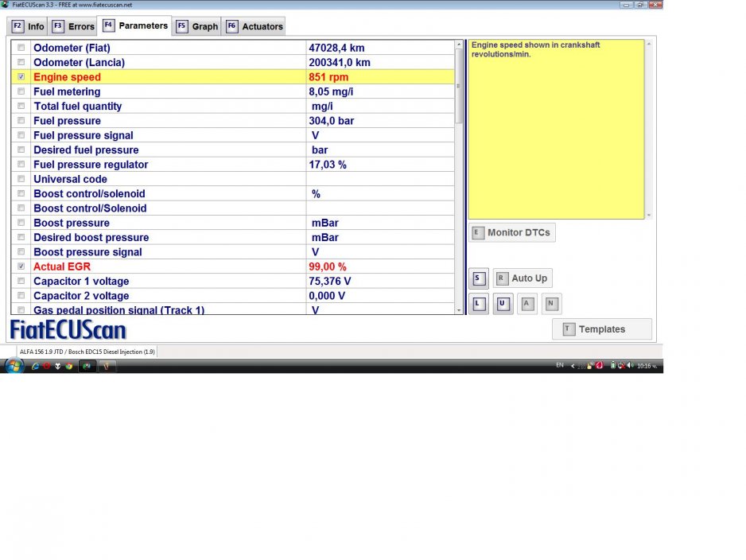The height and width of the screenshot is (560, 746).
Task: Enable the Fuel pressure checkbox
Action: pos(21,121)
